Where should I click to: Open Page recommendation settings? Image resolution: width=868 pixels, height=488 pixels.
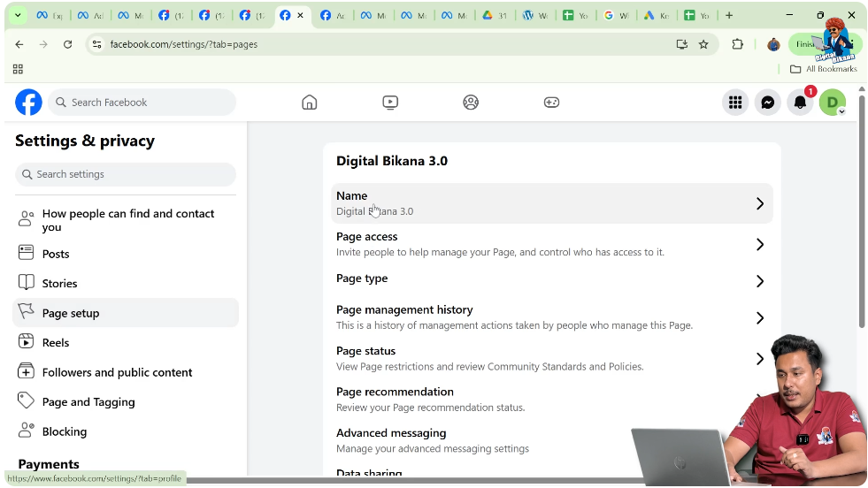[x=552, y=400]
